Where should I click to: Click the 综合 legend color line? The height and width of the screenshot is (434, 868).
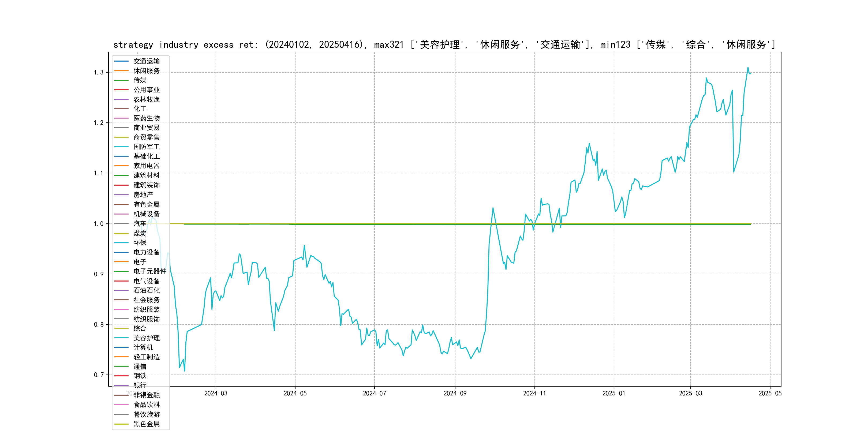pyautogui.click(x=121, y=328)
